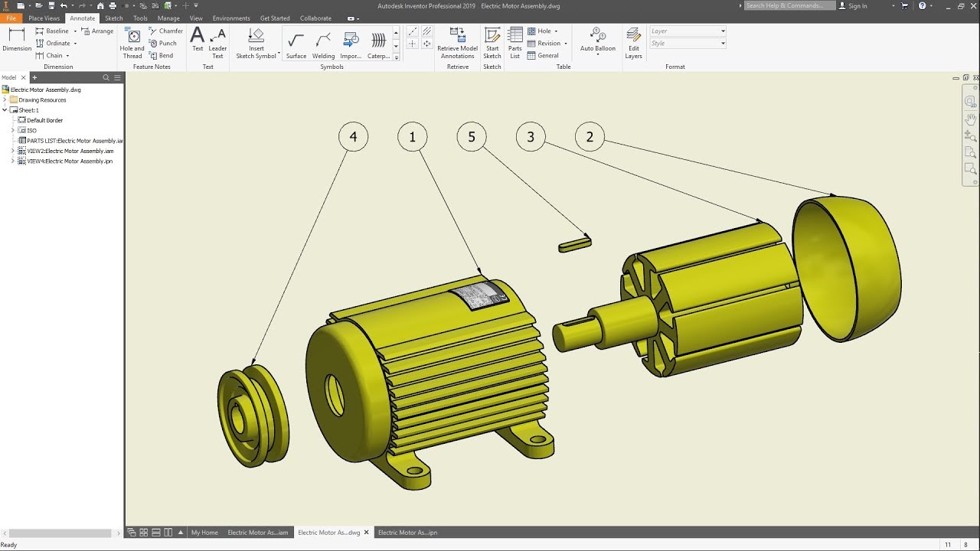Switch to the Annotate ribbon tab
This screenshot has height=551, width=980.
(x=82, y=18)
